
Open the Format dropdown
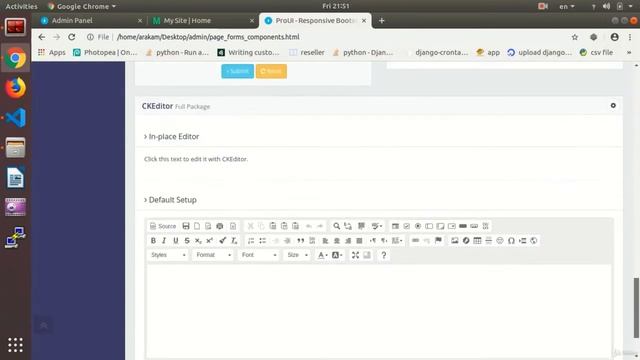click(213, 255)
